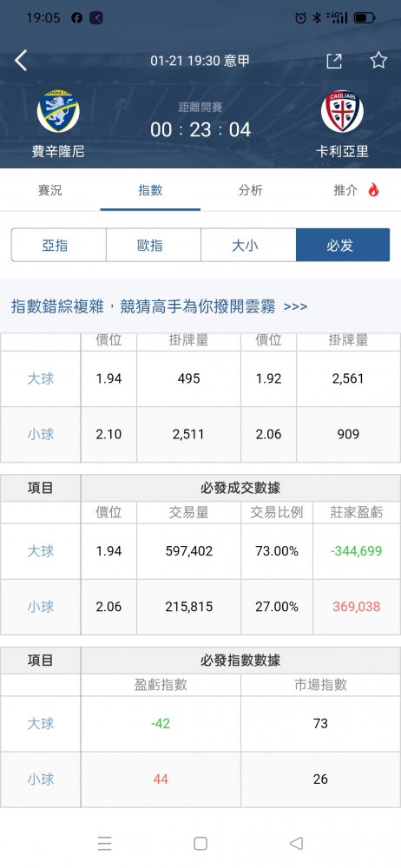Tap the 費辛隆尼 team name
Image resolution: width=401 pixels, height=868 pixels.
click(x=58, y=150)
